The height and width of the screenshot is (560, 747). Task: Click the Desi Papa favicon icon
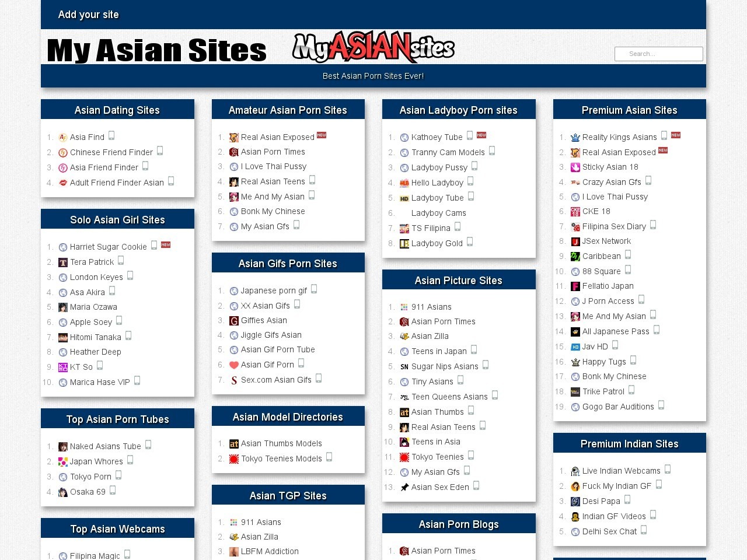pos(575,502)
